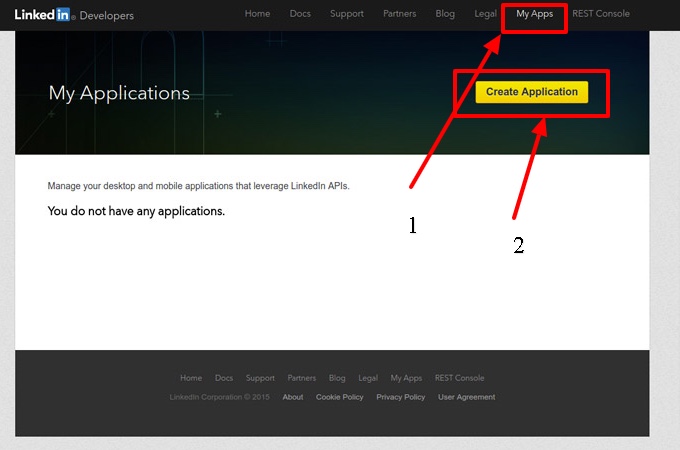Open Legal in the top navigation

485,14
